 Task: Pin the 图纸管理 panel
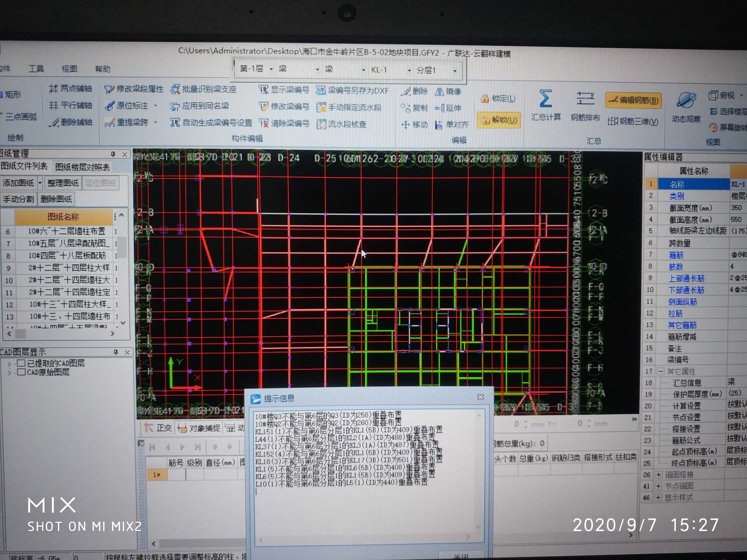113,154
